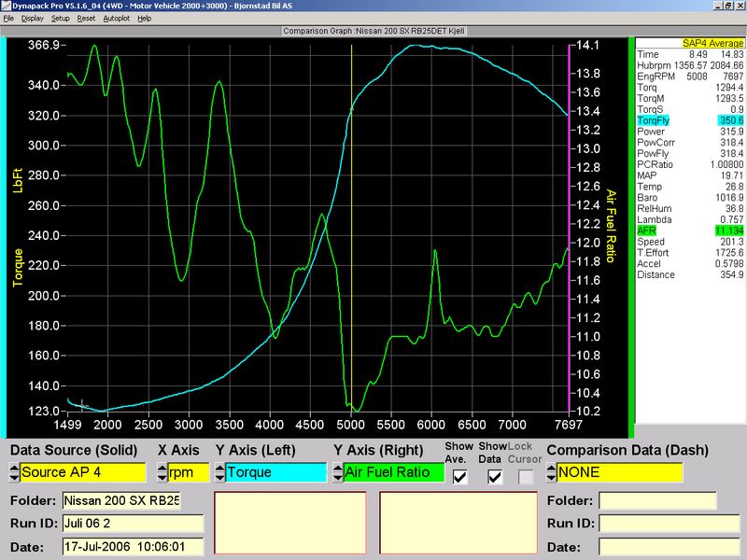Select the Air Fuel Ratio right axis field
The width and height of the screenshot is (747, 560).
pyautogui.click(x=394, y=472)
